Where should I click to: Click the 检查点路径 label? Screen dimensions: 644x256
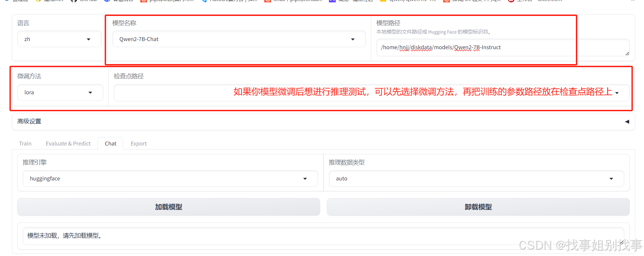(129, 76)
